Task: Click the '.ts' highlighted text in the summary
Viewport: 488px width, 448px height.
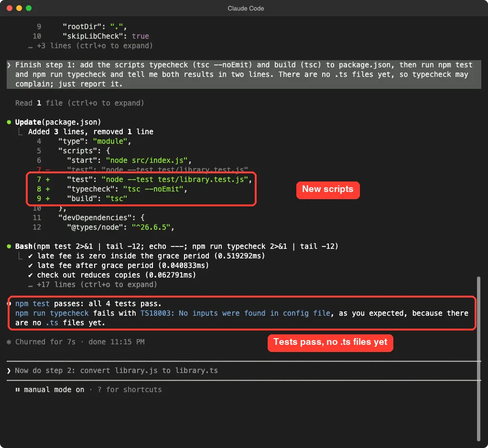Action: pos(52,323)
